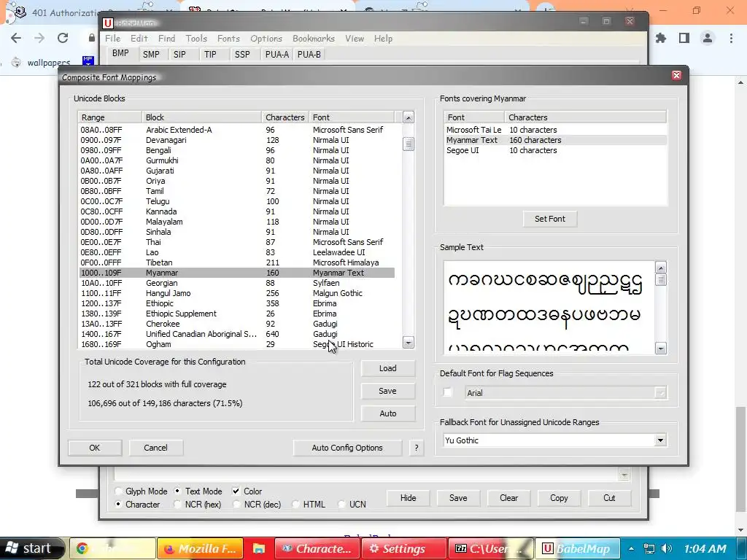Open the Fallback Font Yu Gothic dropdown

pyautogui.click(x=660, y=440)
